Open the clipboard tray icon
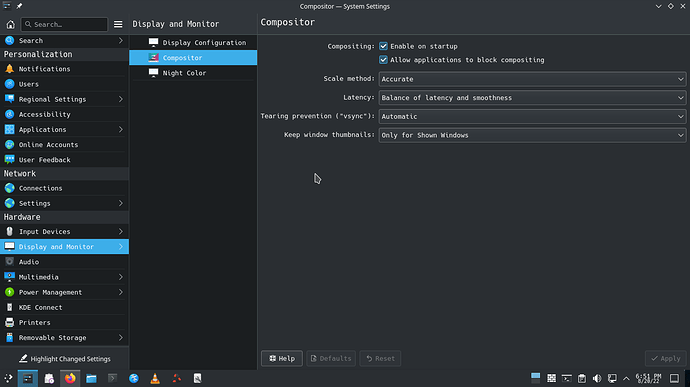This screenshot has height=387, width=690. click(x=582, y=378)
